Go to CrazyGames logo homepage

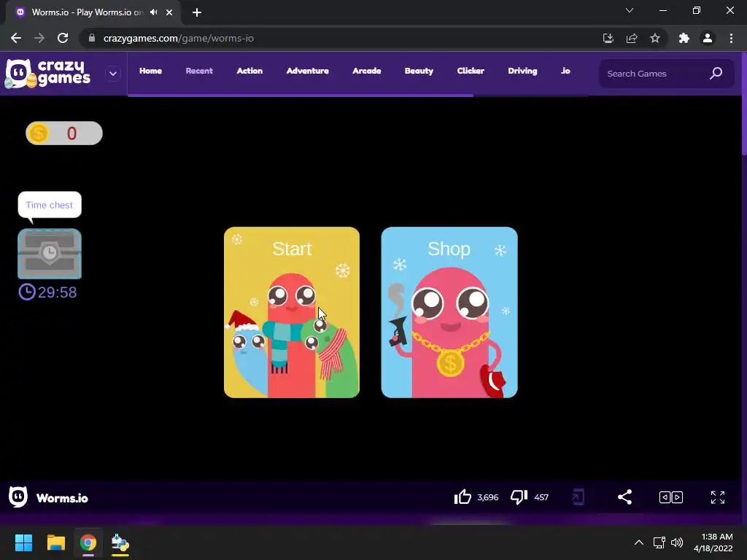(47, 74)
